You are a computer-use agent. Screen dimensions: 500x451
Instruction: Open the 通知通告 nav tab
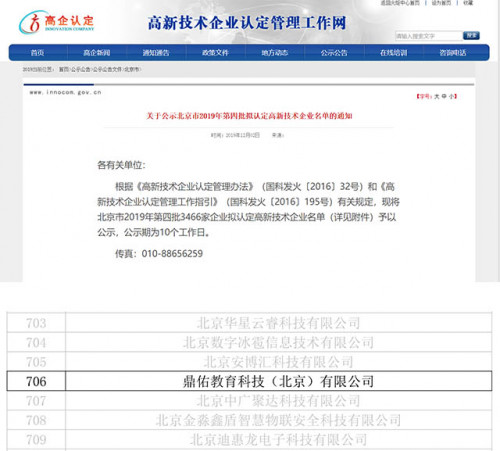coord(156,53)
